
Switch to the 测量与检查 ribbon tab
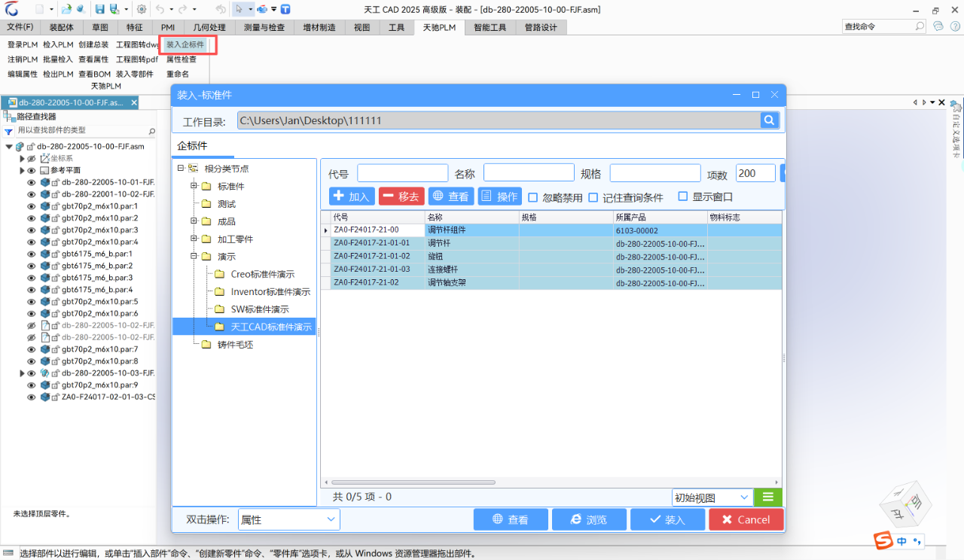coord(264,27)
